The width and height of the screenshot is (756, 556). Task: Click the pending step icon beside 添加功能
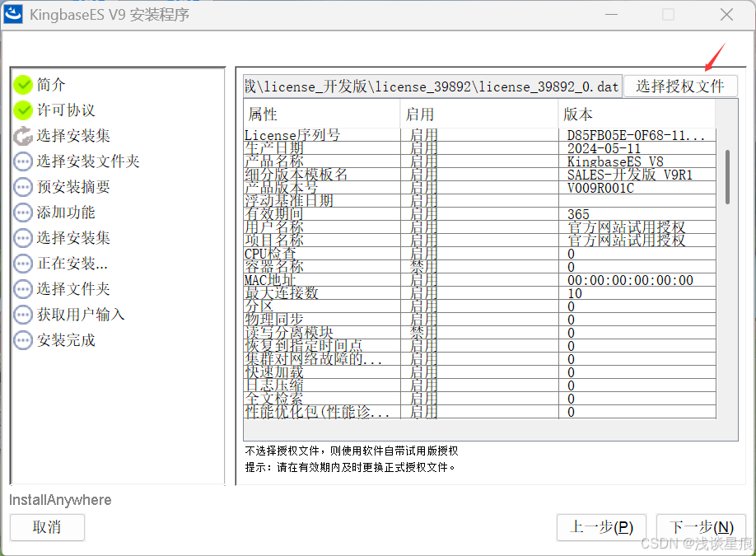click(23, 213)
